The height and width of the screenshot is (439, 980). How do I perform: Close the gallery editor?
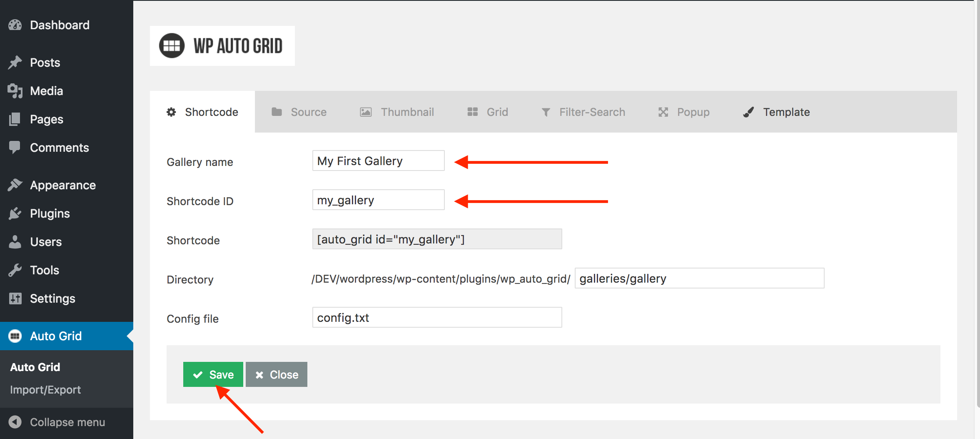277,374
